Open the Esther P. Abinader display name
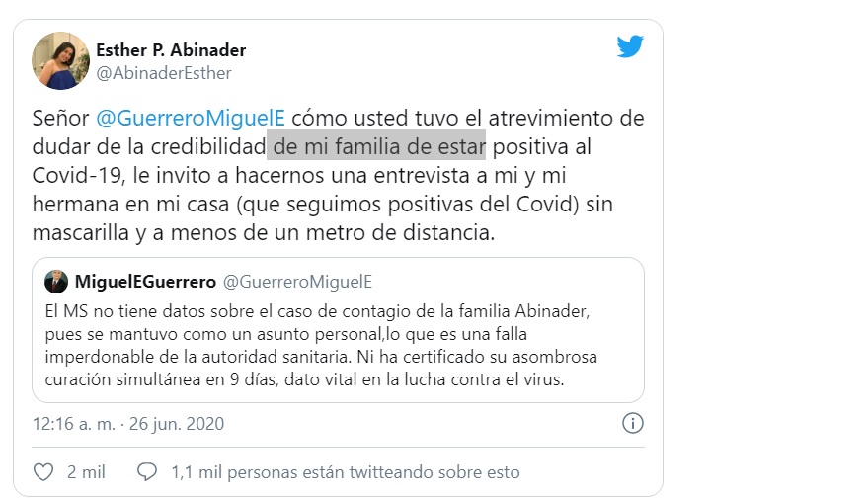The image size is (868, 503). (171, 50)
